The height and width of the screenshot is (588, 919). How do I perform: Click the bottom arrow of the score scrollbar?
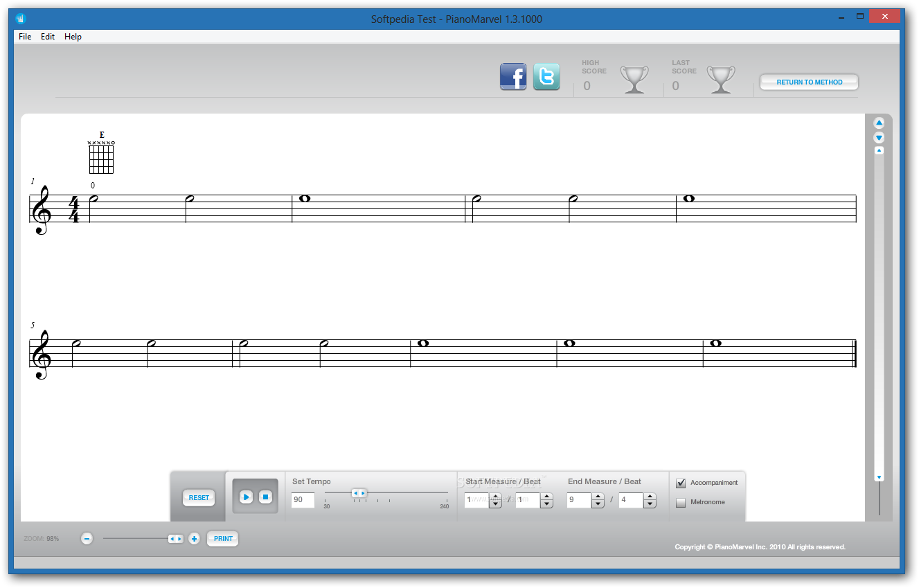pyautogui.click(x=879, y=477)
